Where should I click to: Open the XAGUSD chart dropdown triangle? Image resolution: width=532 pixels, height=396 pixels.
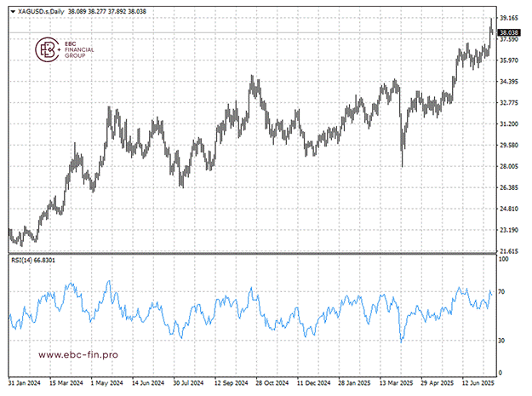[x=13, y=12]
